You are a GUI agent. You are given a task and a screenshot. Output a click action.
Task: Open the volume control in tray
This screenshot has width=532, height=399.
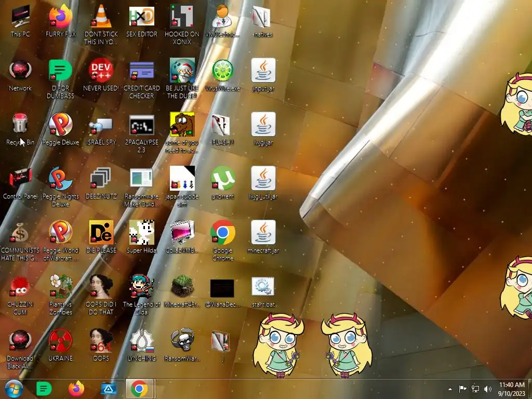tap(488, 389)
